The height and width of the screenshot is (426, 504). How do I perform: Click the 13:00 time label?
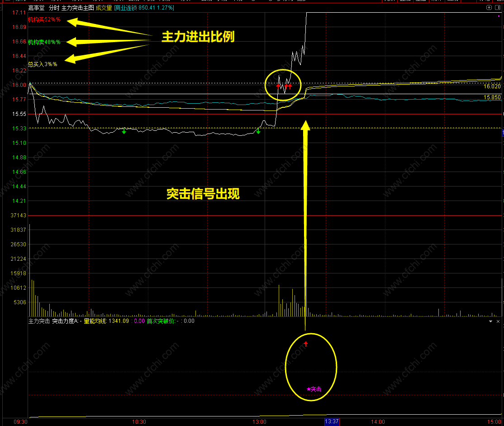tap(259, 422)
